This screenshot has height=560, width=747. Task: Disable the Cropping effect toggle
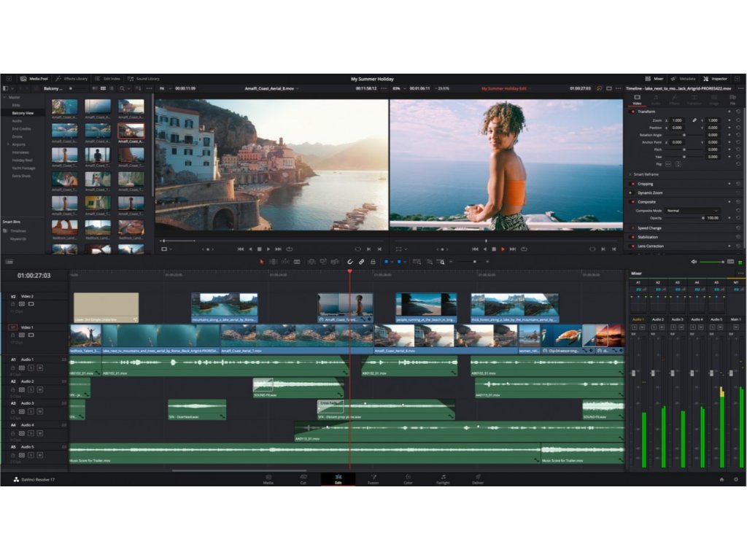tap(632, 184)
